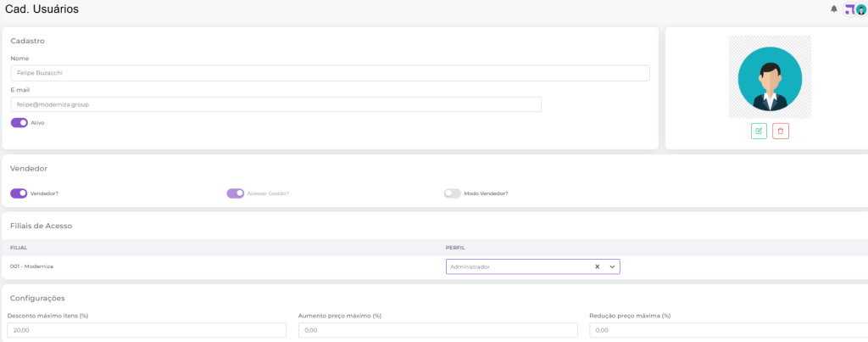
Task: Clear the Administrador profile selection (X)
Action: tap(598, 266)
